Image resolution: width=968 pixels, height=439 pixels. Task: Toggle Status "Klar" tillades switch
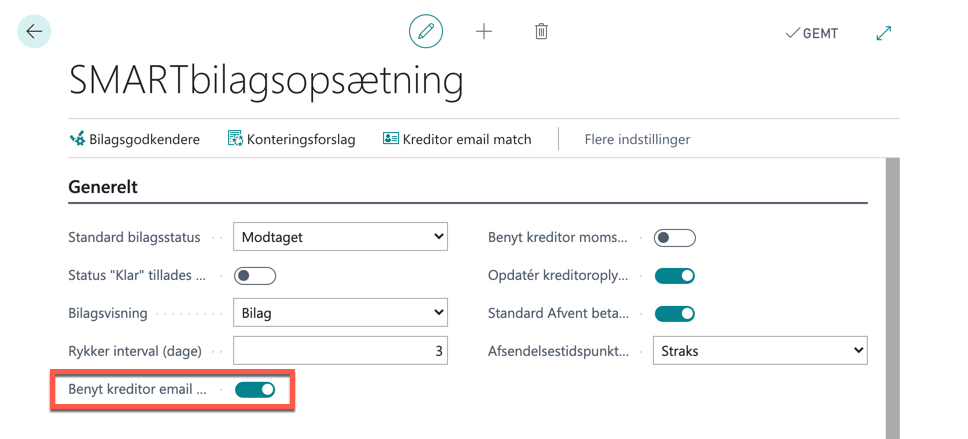click(x=255, y=275)
